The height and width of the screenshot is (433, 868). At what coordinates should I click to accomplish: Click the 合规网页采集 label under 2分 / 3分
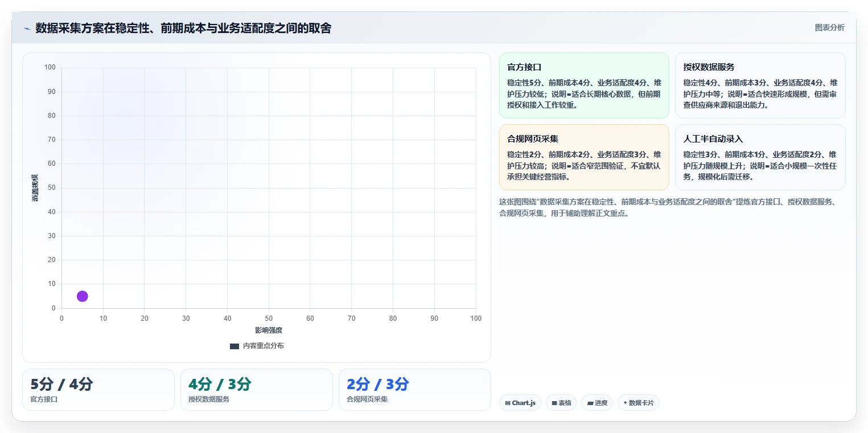pos(367,399)
